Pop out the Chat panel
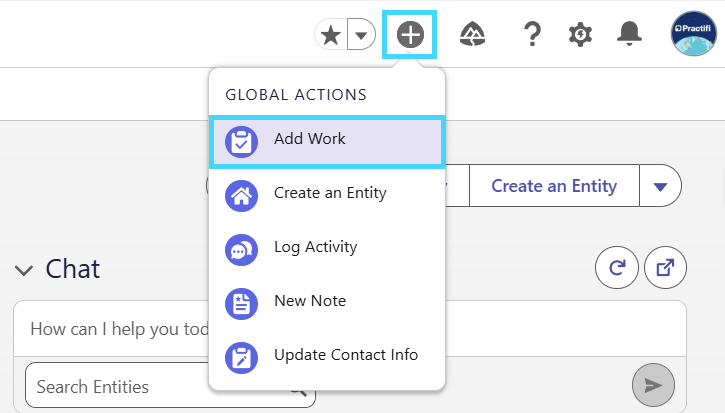This screenshot has height=413, width=725. pos(665,268)
